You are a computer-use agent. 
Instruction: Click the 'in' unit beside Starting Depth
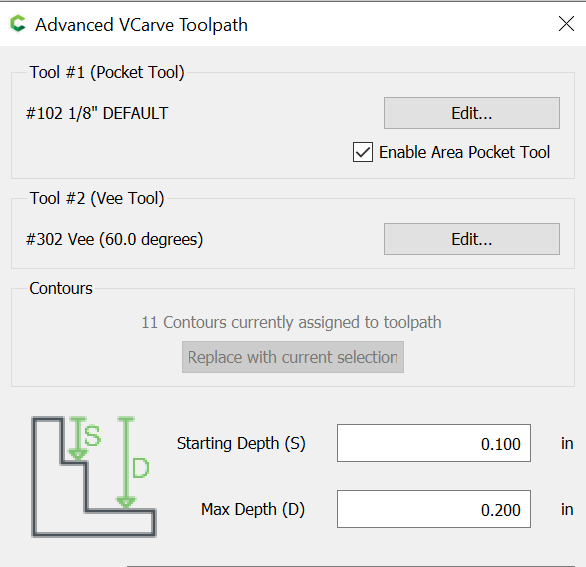[567, 443]
